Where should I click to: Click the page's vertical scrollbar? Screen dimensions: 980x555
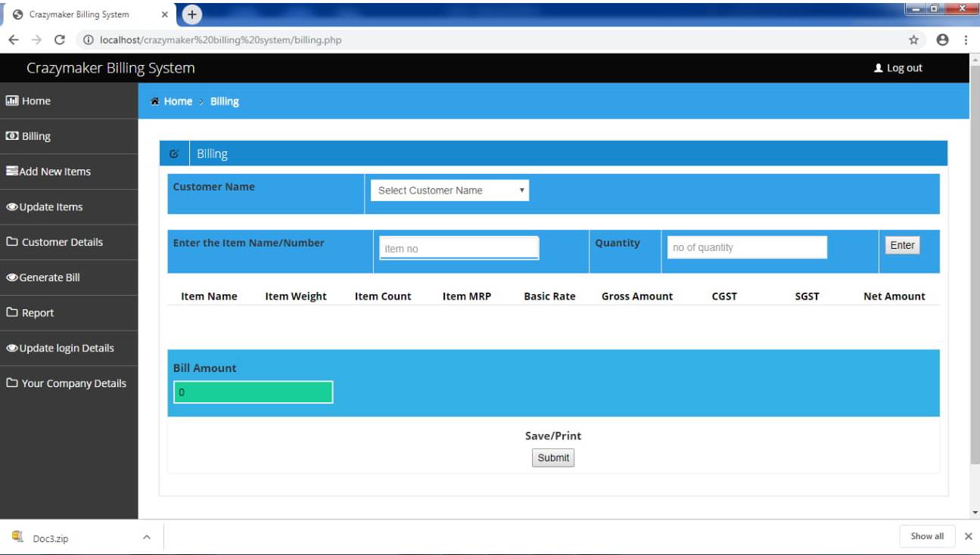tap(974, 265)
